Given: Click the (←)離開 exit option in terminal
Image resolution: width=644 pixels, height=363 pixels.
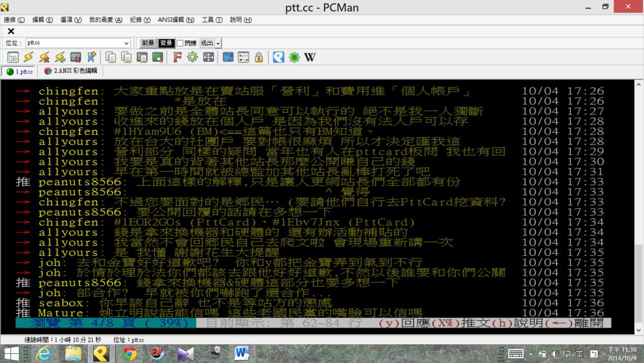Looking at the screenshot, I should [574, 323].
